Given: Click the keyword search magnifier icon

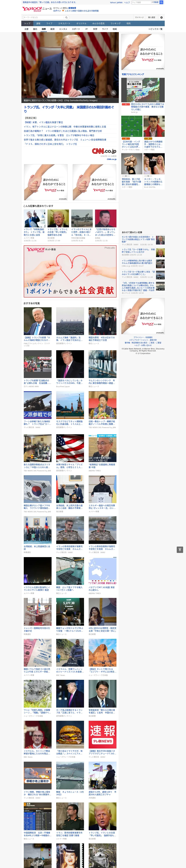Looking at the screenshot, I should [x=66, y=17].
